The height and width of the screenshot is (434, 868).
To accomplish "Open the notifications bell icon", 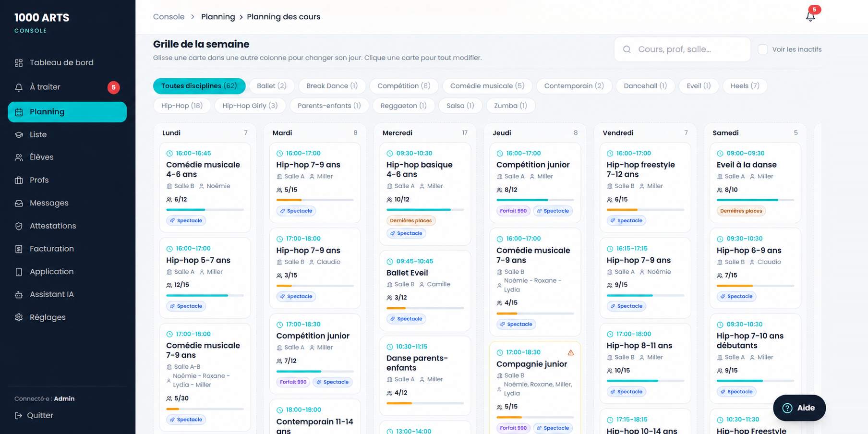I will click(x=810, y=16).
